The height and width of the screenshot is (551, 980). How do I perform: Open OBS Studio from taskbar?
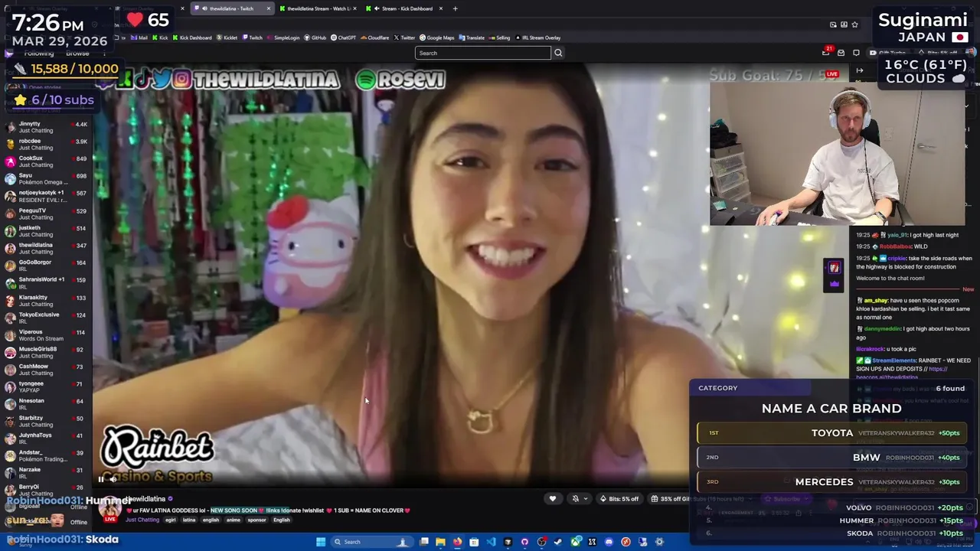[x=542, y=542]
